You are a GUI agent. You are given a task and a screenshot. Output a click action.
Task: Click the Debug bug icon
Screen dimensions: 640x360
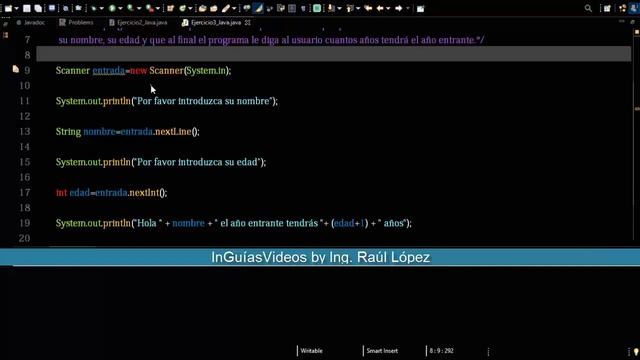tap(94, 8)
